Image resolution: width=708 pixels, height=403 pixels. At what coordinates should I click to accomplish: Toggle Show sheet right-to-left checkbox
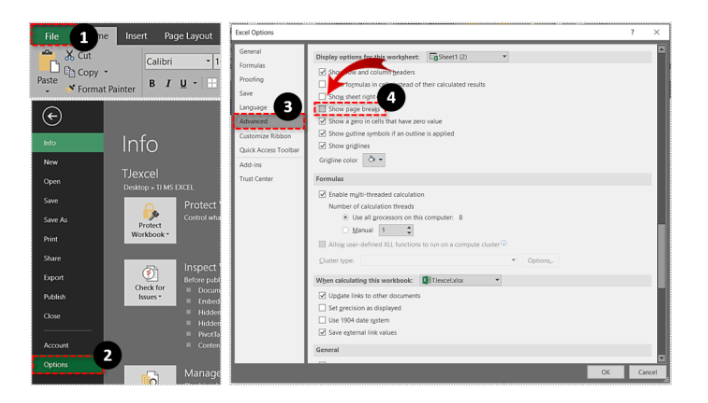pyautogui.click(x=322, y=96)
